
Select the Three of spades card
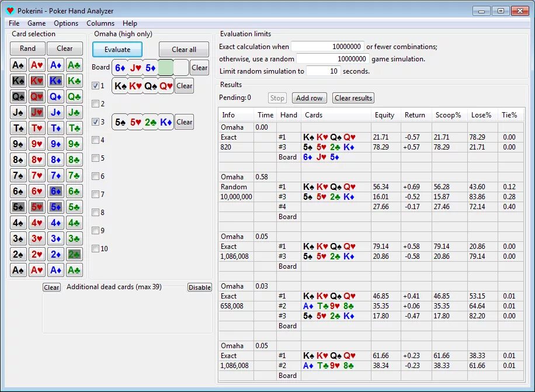[18, 239]
